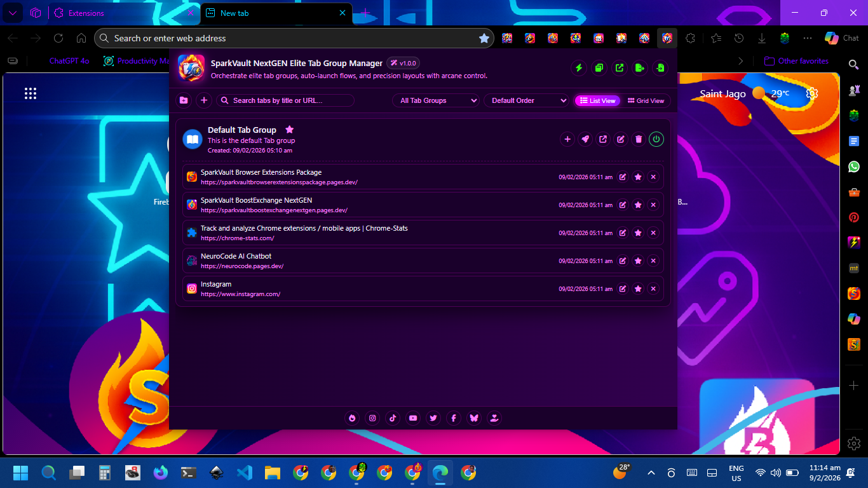Open the chrome-stats.com URL link

[x=237, y=238]
